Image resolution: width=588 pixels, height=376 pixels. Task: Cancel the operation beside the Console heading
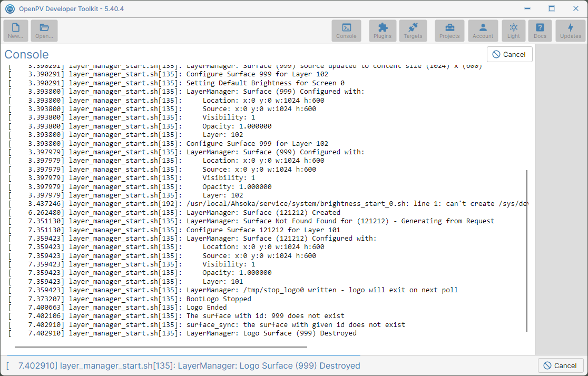(509, 54)
